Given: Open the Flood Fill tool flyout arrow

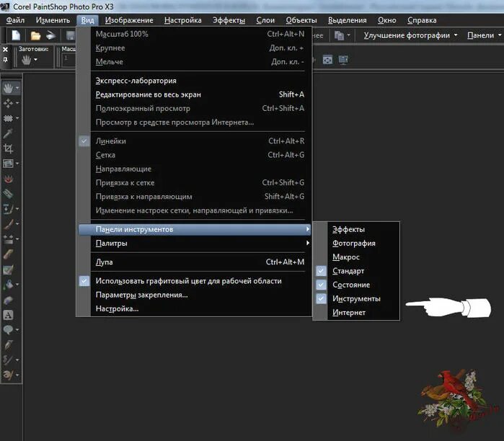Looking at the screenshot, I should tap(17, 284).
